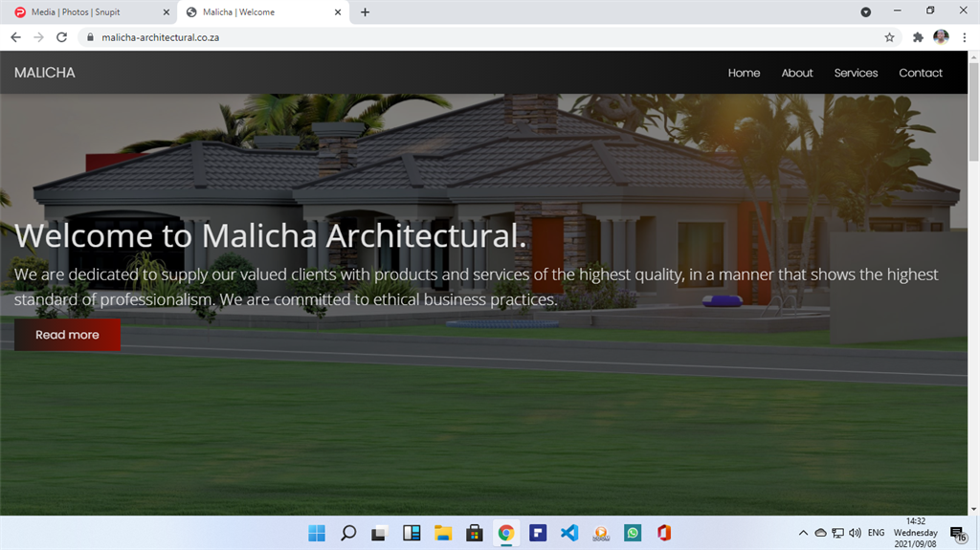This screenshot has width=980, height=550.
Task: Open a new browser tab
Action: coord(365,11)
